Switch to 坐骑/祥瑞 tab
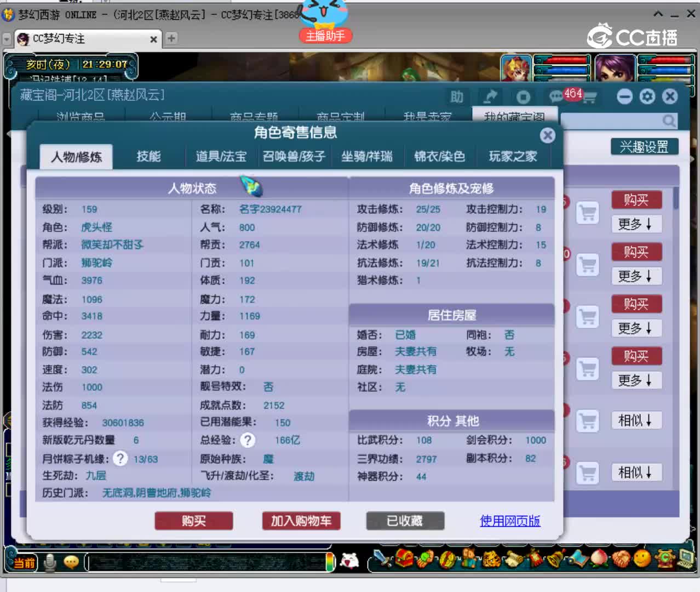Screen dimensions: 700x592 pyautogui.click(x=367, y=157)
